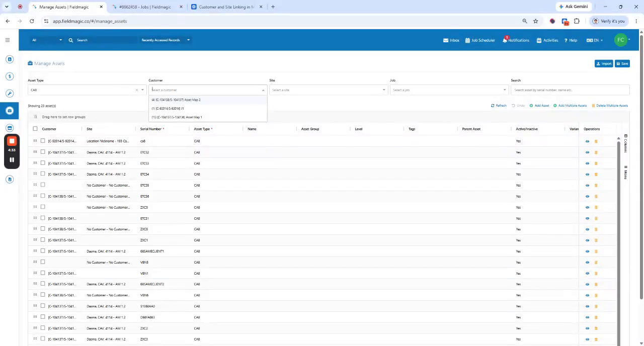The width and height of the screenshot is (644, 346).
Task: Click Delete Multiple Assets
Action: [610, 106]
